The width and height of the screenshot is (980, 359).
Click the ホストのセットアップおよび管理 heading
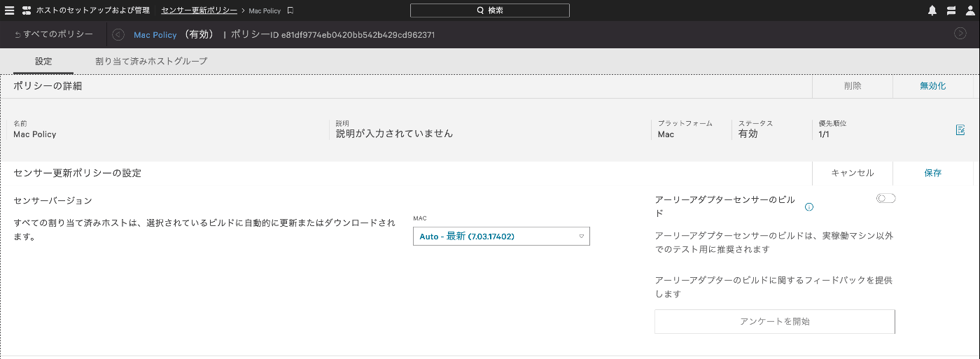coord(92,10)
